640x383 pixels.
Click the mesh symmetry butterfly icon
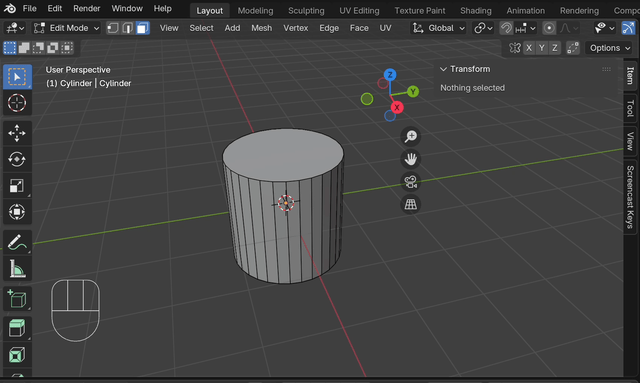tap(515, 48)
